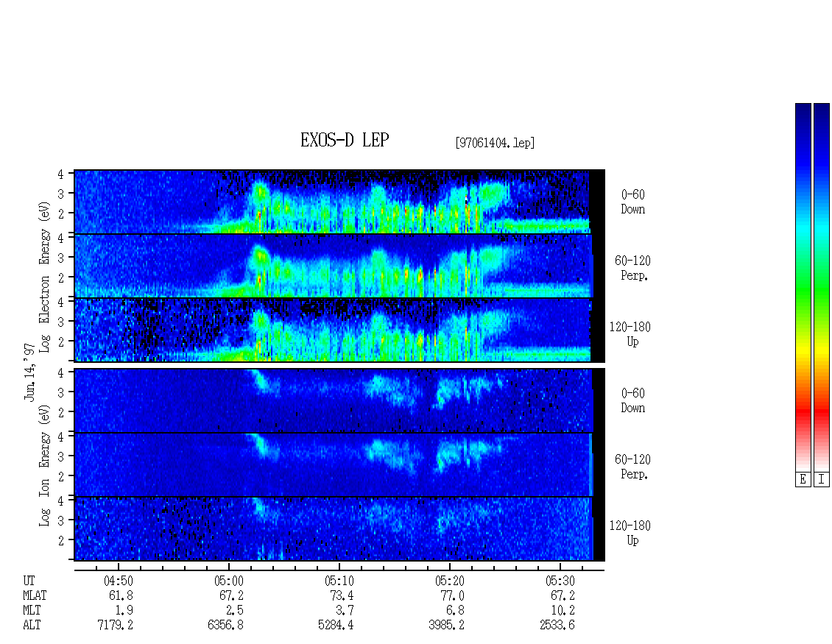
Task: Click the time tick label "04:50"
Action: [119, 581]
